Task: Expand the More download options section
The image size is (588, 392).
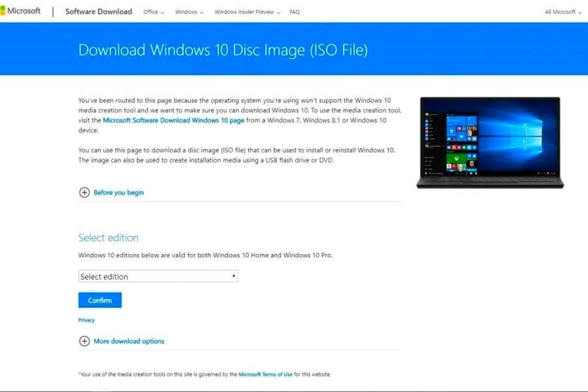Action: 129,341
